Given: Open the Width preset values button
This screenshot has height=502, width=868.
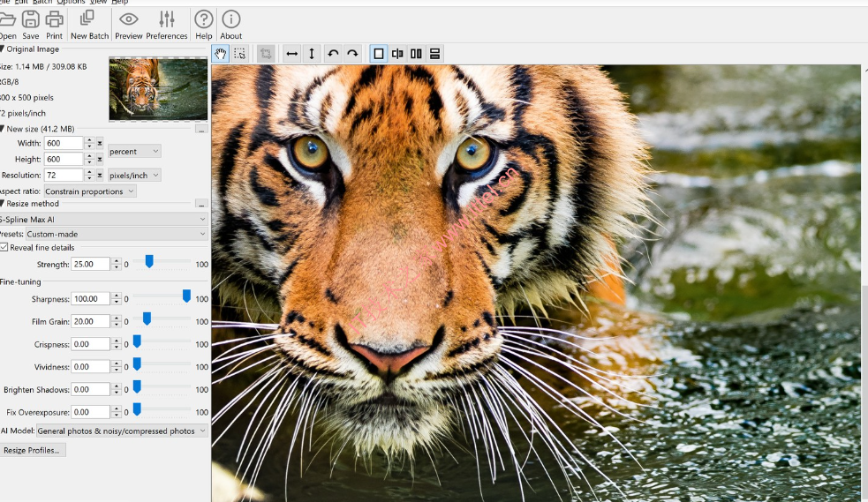Looking at the screenshot, I should point(100,143).
